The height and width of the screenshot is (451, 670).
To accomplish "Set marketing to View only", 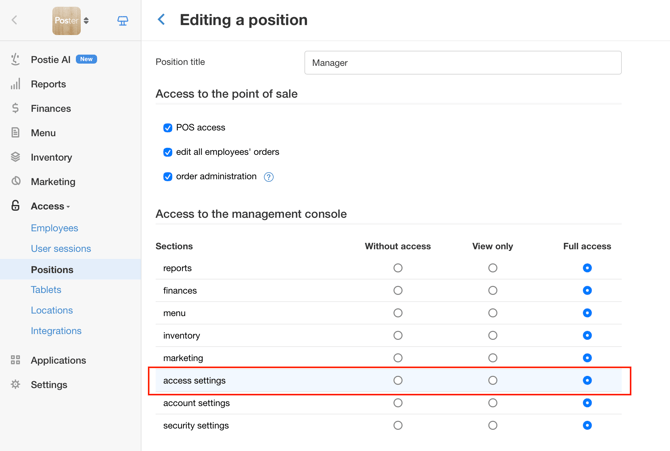I will click(493, 358).
